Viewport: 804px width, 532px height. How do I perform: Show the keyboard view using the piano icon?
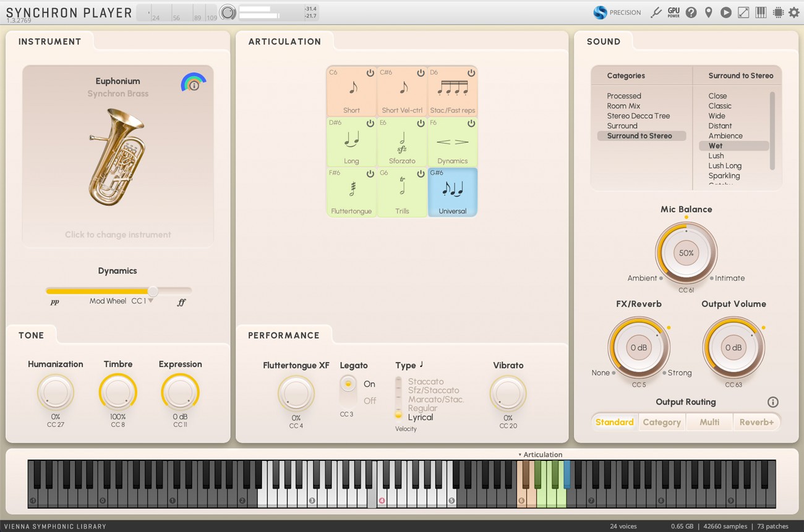pyautogui.click(x=759, y=12)
